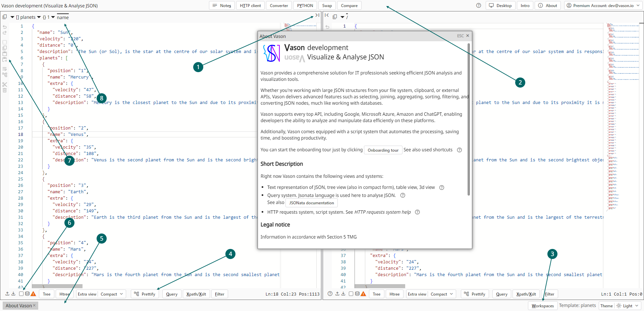
Task: Click the copy icon in left editor sidebar
Action: tap(5, 48)
